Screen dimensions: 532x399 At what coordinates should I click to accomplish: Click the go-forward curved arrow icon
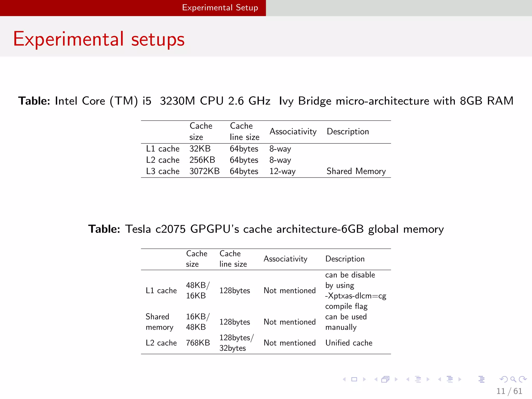(523, 379)
